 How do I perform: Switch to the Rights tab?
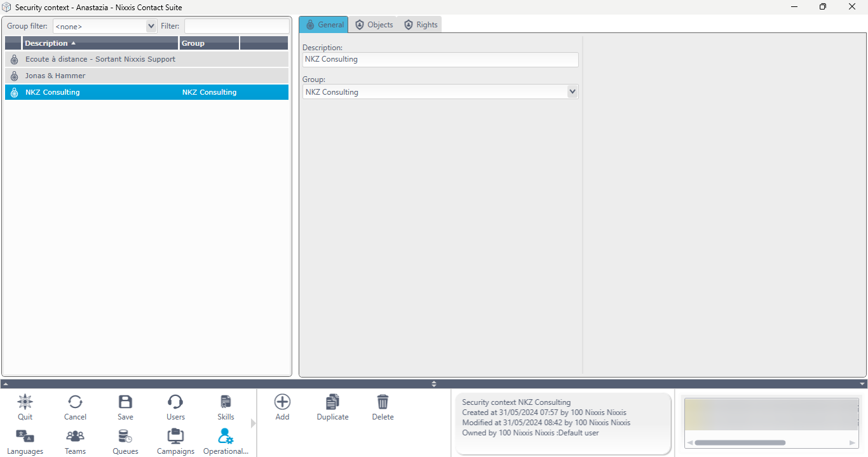[420, 25]
